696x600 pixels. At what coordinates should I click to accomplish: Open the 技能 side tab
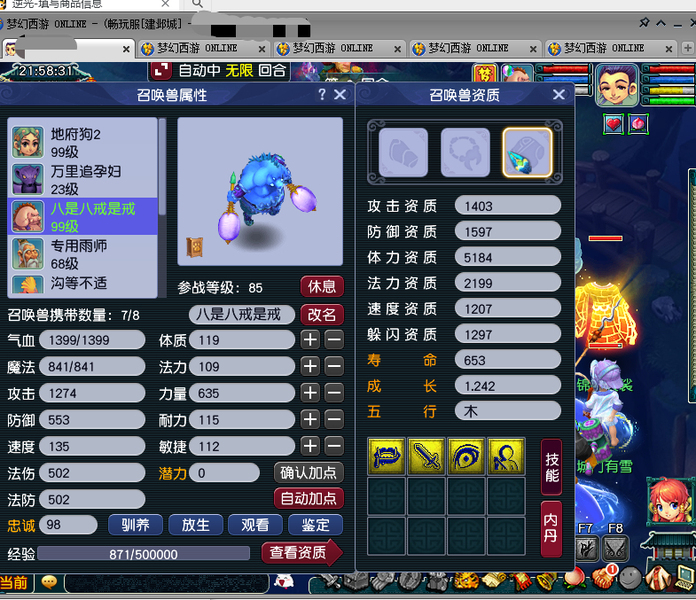click(552, 467)
